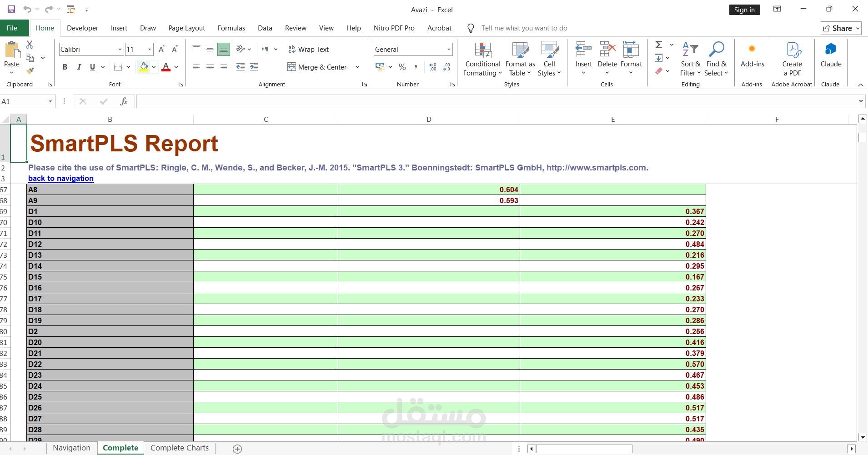The height and width of the screenshot is (455, 868).
Task: Open the Complete Charts sheet tab
Action: pos(180,448)
